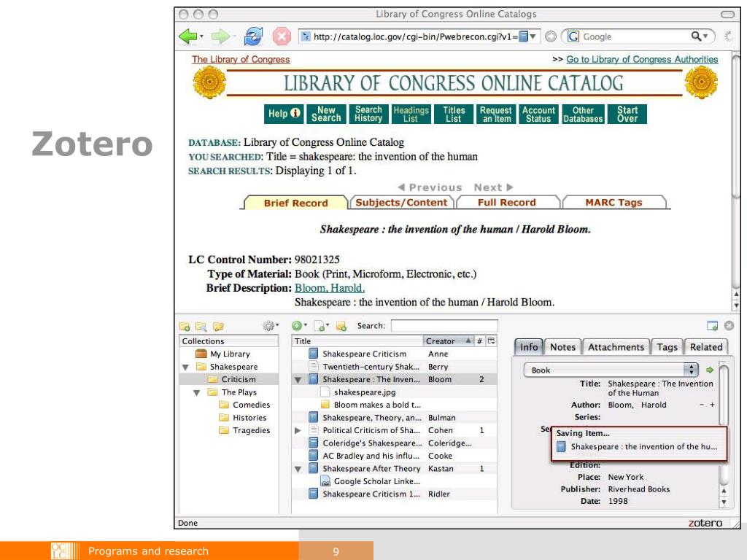Collapse the Shakespeare : The Inven... Bloom row
Image resolution: width=747 pixels, height=560 pixels.
point(298,380)
